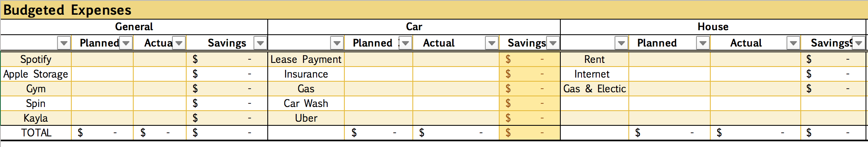The height and width of the screenshot is (147, 868).
Task: Select the General section header
Action: click(134, 27)
